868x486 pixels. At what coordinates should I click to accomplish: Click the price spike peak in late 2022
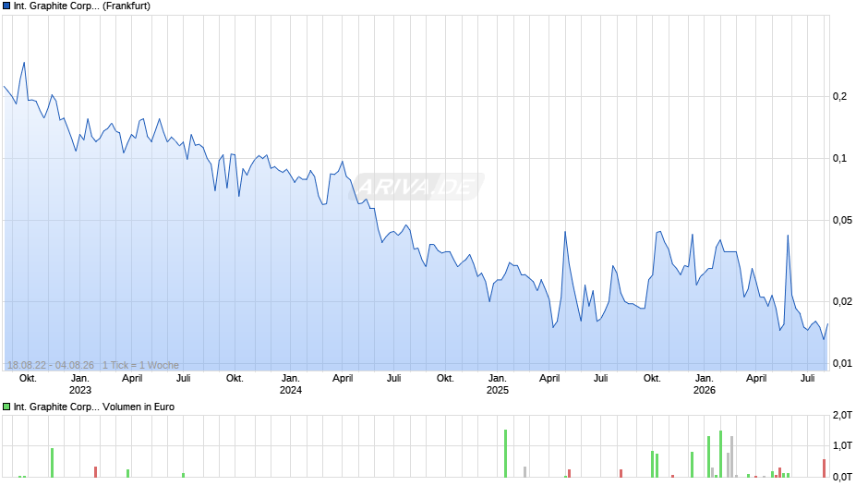point(24,63)
